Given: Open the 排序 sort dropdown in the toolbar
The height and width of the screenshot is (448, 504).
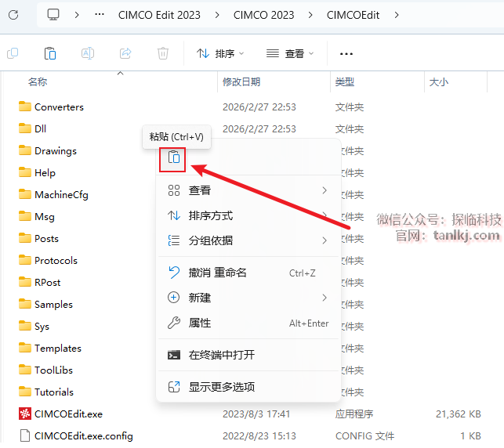Looking at the screenshot, I should [x=220, y=53].
